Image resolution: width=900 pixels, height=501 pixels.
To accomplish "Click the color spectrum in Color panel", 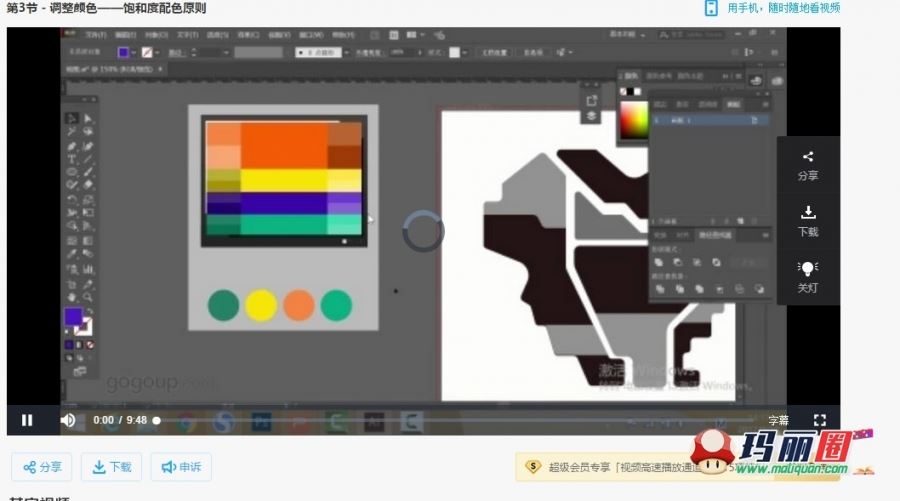I will click(x=634, y=119).
